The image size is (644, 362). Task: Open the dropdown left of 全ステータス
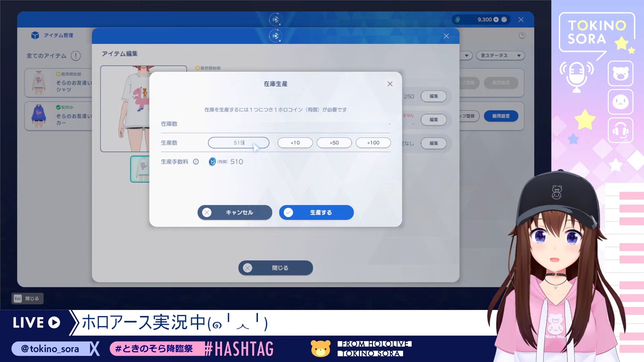click(x=467, y=56)
